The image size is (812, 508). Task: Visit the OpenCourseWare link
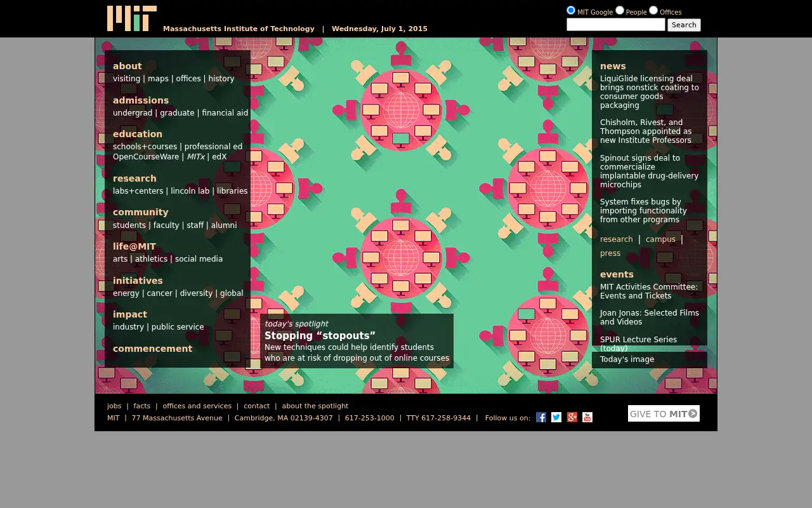pos(146,157)
